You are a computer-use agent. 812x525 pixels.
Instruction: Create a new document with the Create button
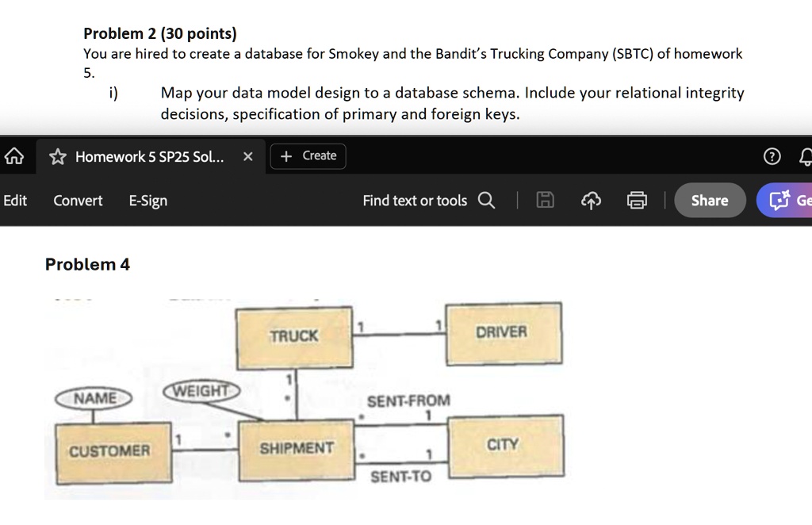point(308,156)
